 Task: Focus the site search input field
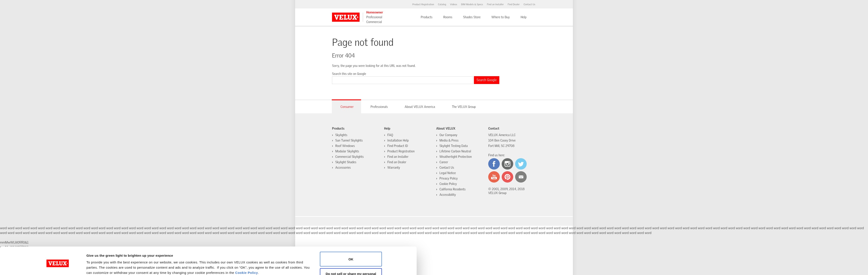click(402, 80)
